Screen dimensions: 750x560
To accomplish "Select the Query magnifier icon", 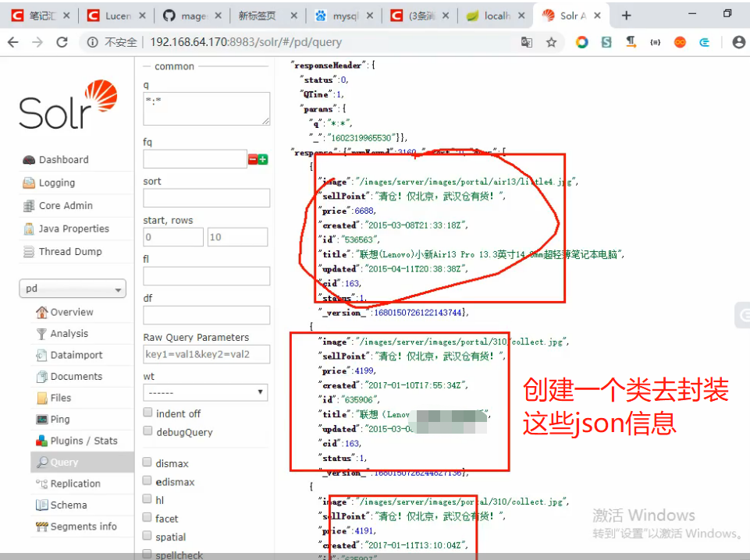I will (x=42, y=462).
